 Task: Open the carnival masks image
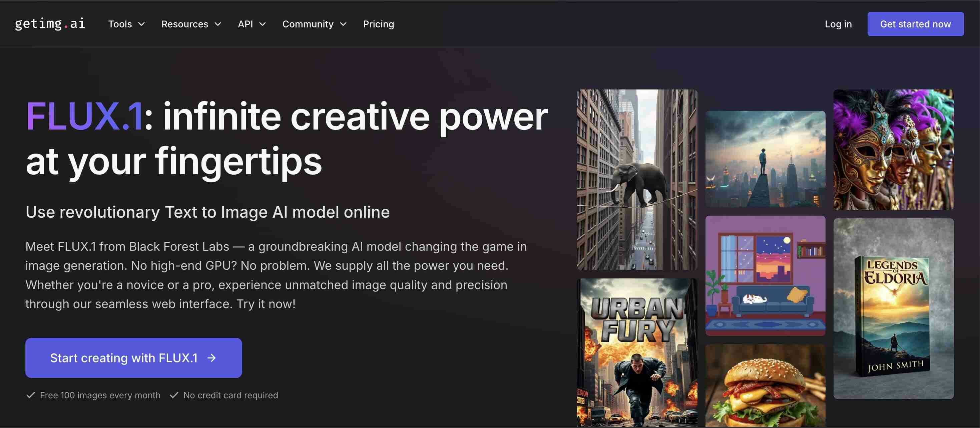coord(893,149)
